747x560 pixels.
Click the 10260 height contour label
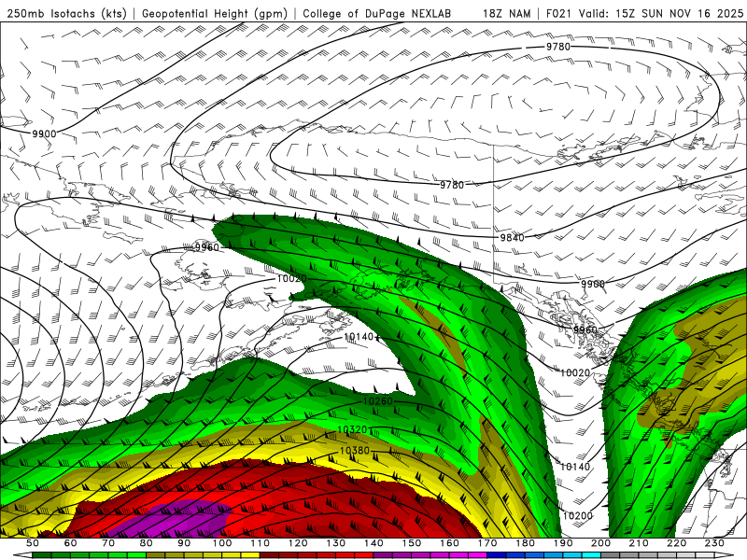378,401
